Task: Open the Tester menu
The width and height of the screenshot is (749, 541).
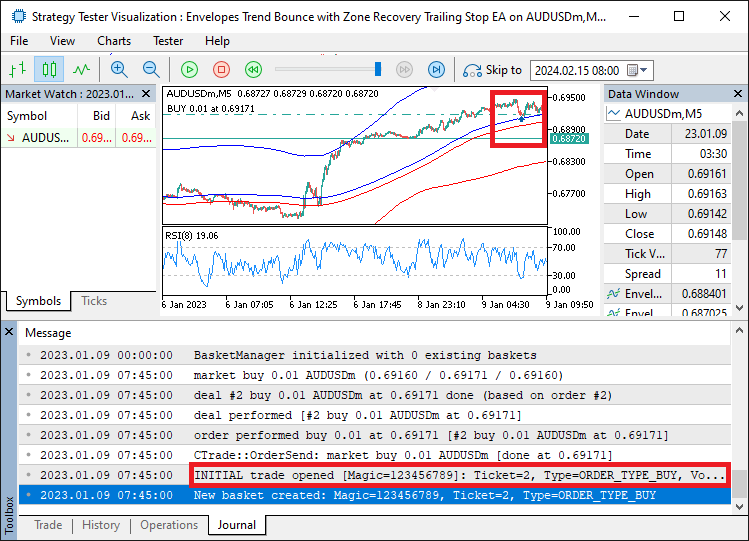Action: pyautogui.click(x=168, y=41)
